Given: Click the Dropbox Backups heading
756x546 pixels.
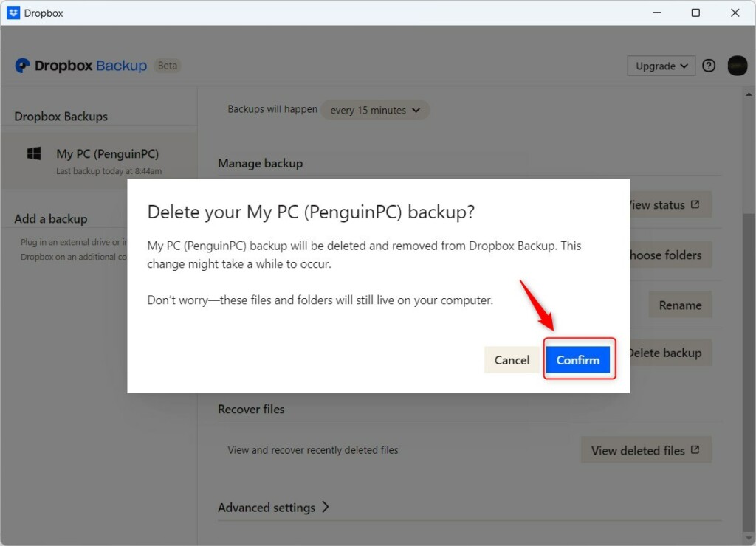Looking at the screenshot, I should pos(61,117).
